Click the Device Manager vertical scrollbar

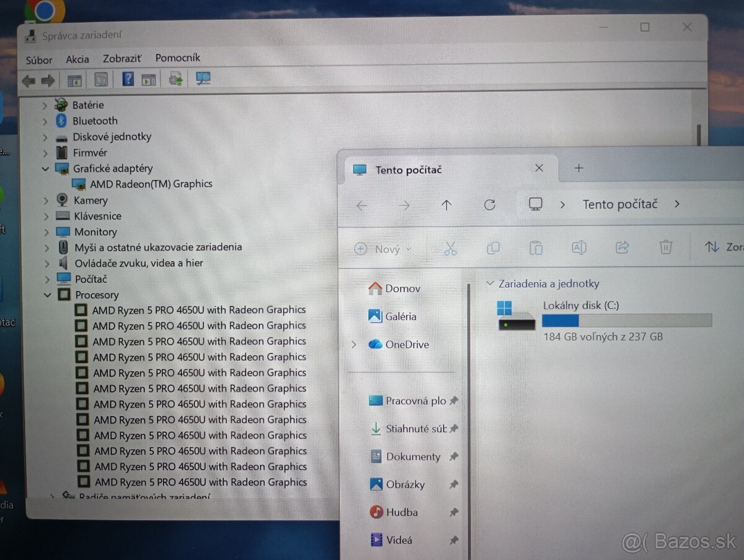(x=700, y=135)
